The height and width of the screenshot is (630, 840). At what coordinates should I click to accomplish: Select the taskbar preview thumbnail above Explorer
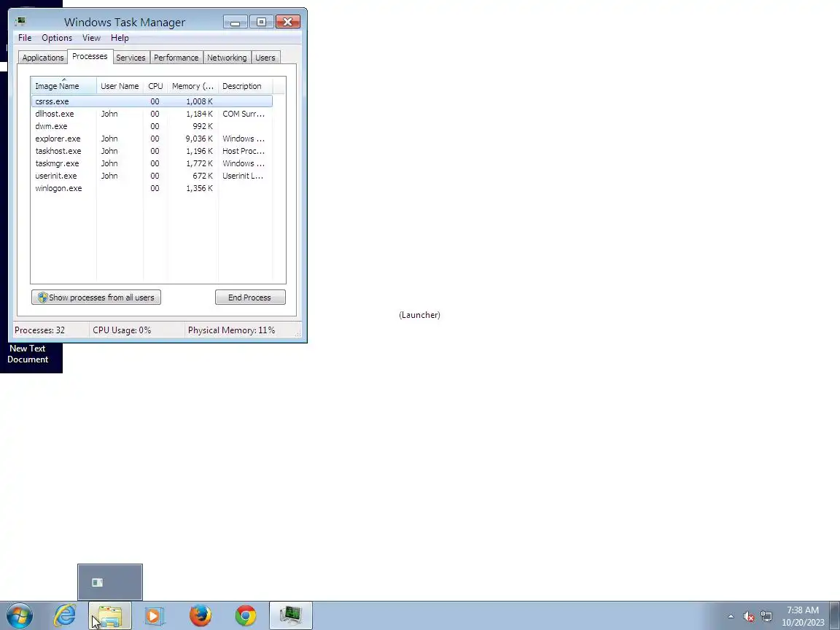coord(110,583)
